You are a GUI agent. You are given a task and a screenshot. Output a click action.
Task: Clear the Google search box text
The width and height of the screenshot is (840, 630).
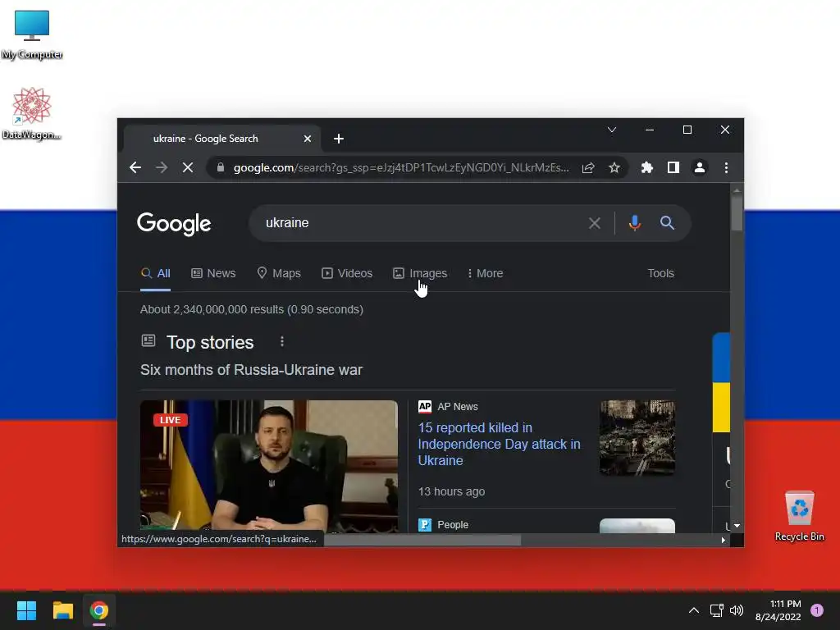(595, 223)
